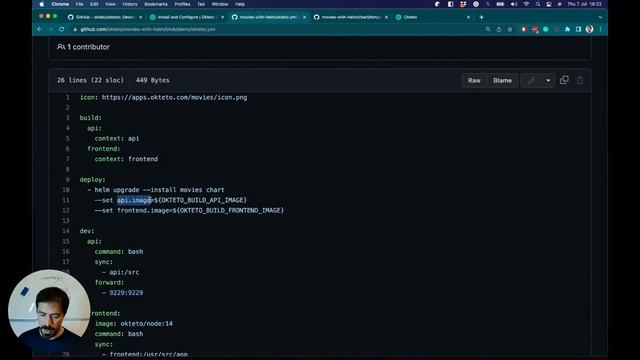Click 'deploy:' key
This screenshot has width=640, height=360.
coord(92,180)
